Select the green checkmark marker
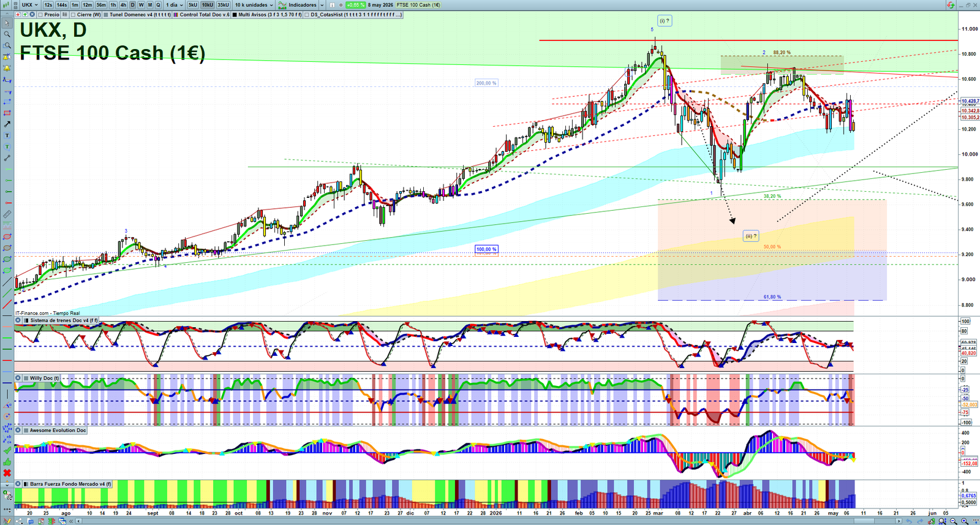Screen dimensions: 980x525 click(x=7, y=450)
